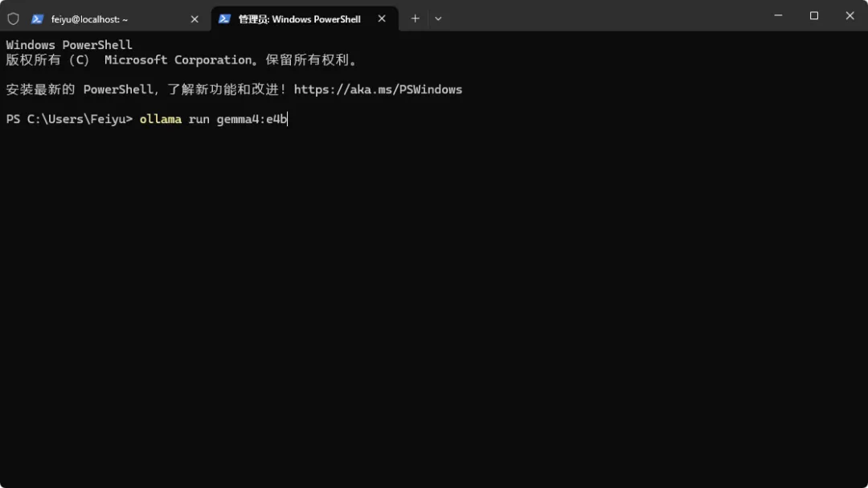
Task: Click the 'Microsoft Corporation' copyright line
Action: click(182, 59)
